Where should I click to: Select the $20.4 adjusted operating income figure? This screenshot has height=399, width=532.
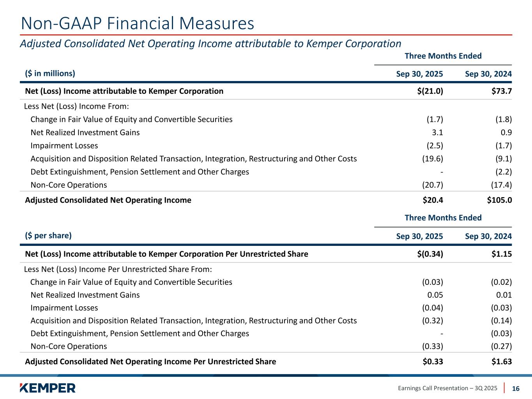(x=433, y=200)
